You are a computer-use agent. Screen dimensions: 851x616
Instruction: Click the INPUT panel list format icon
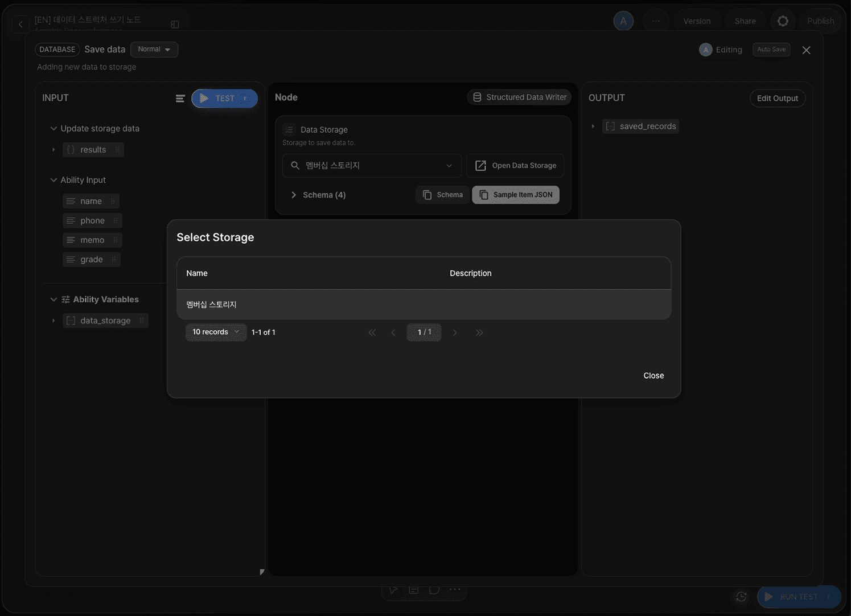[x=180, y=98]
